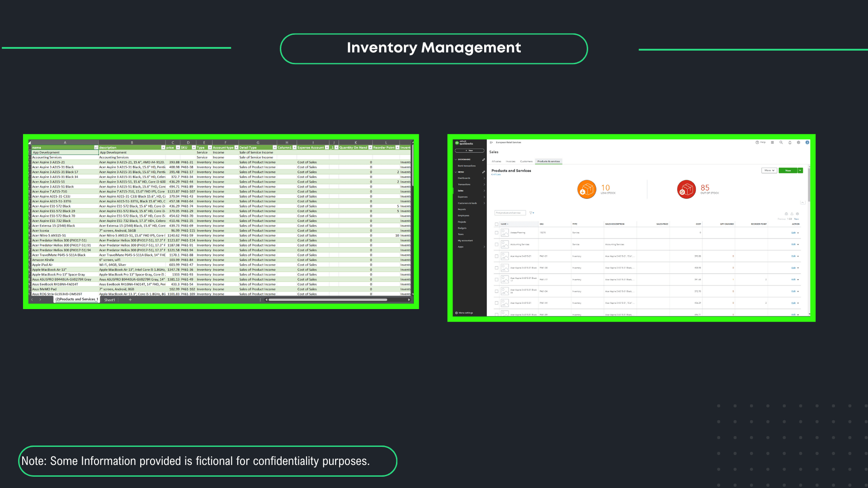
Task: Expand the green New button dropdown arrow
Action: (x=800, y=170)
